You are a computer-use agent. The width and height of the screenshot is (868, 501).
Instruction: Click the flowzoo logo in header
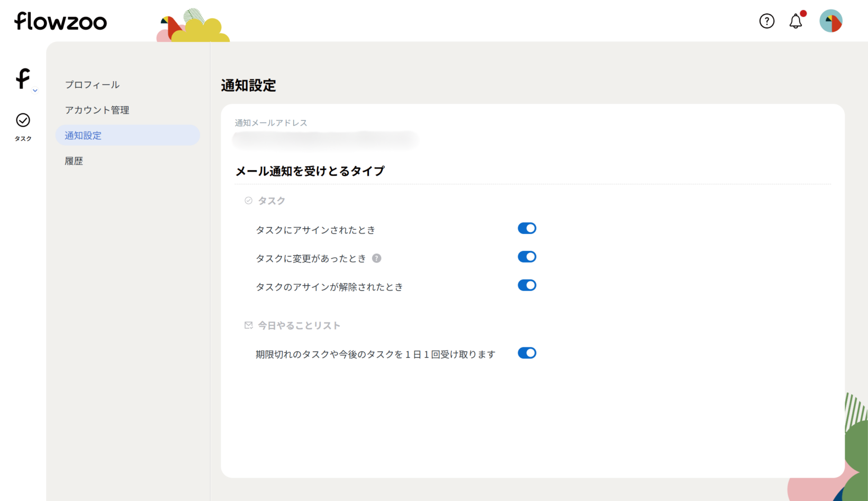click(x=60, y=21)
